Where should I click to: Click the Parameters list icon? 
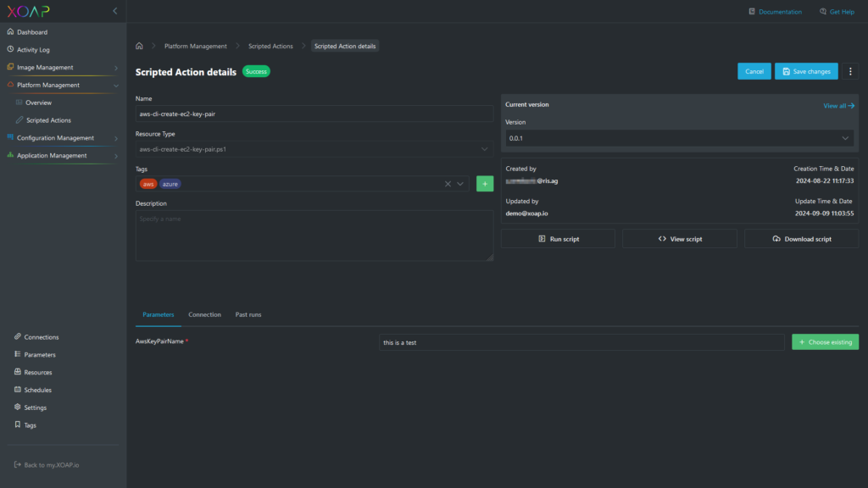[x=18, y=354]
